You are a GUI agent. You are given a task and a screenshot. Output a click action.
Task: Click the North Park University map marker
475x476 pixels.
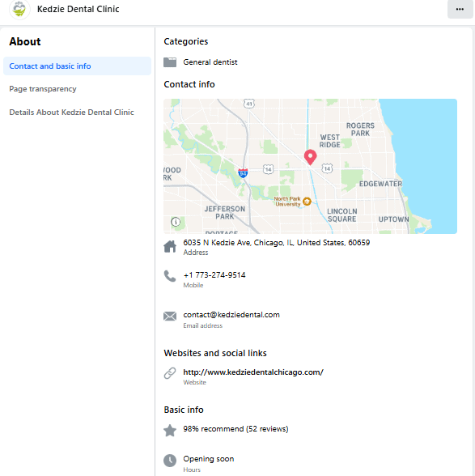coord(307,202)
